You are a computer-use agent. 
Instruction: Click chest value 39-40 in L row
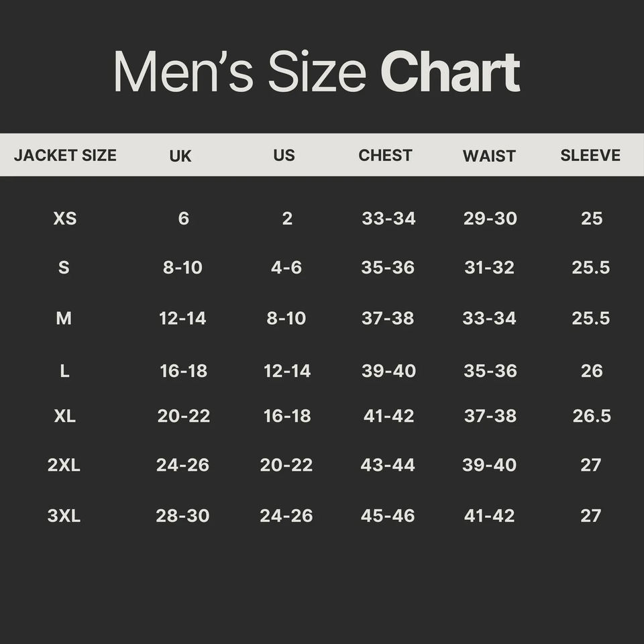point(388,371)
